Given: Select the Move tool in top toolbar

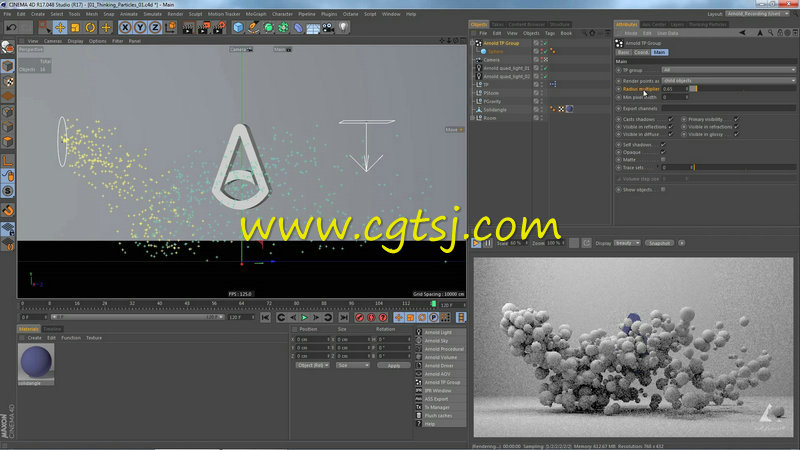Looking at the screenshot, I should 60,27.
